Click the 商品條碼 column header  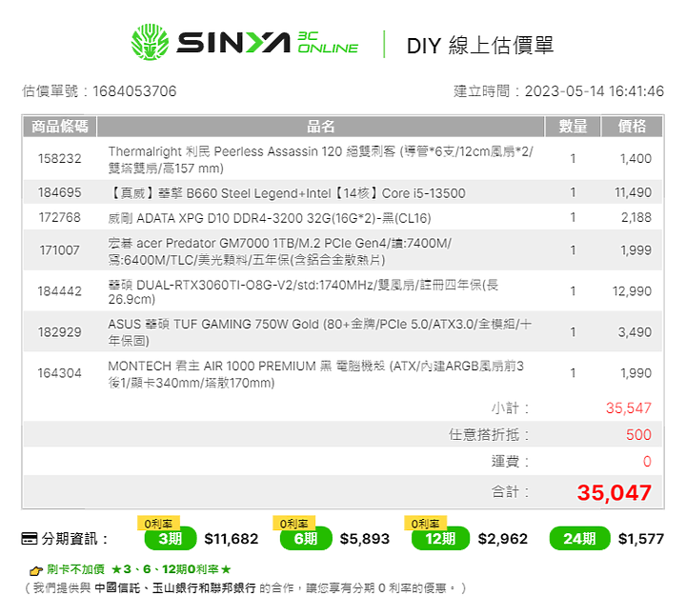click(60, 127)
